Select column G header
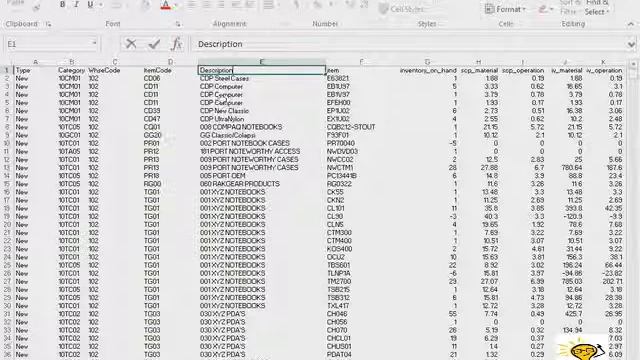The image size is (640, 360). 427,62
